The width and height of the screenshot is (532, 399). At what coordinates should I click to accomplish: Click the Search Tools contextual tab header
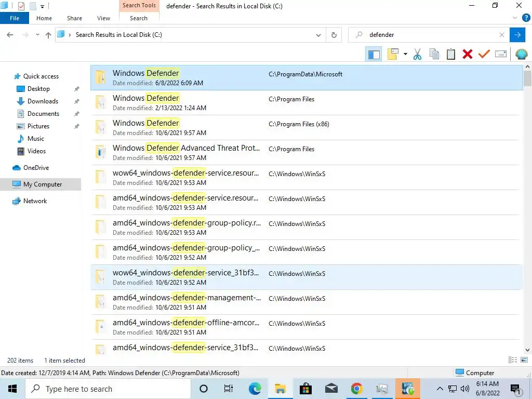tap(139, 5)
